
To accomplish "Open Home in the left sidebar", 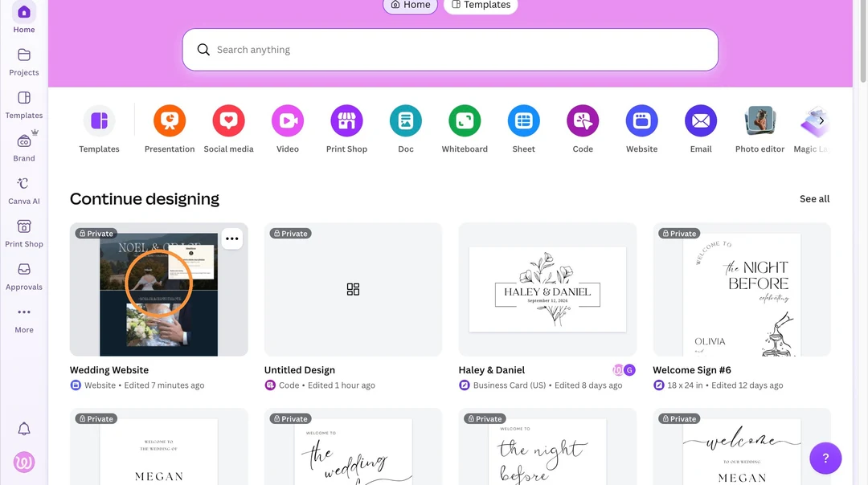I will click(x=24, y=18).
